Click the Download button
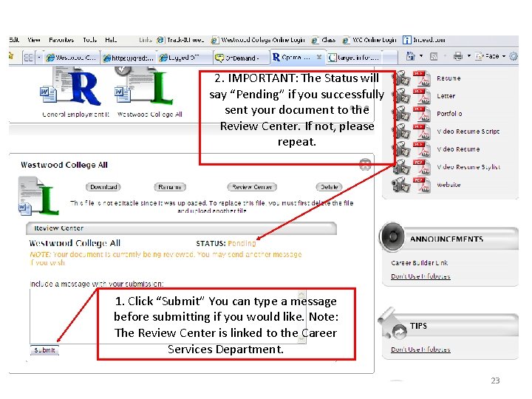Image resolution: width=532 pixels, height=399 pixels. coord(103,187)
